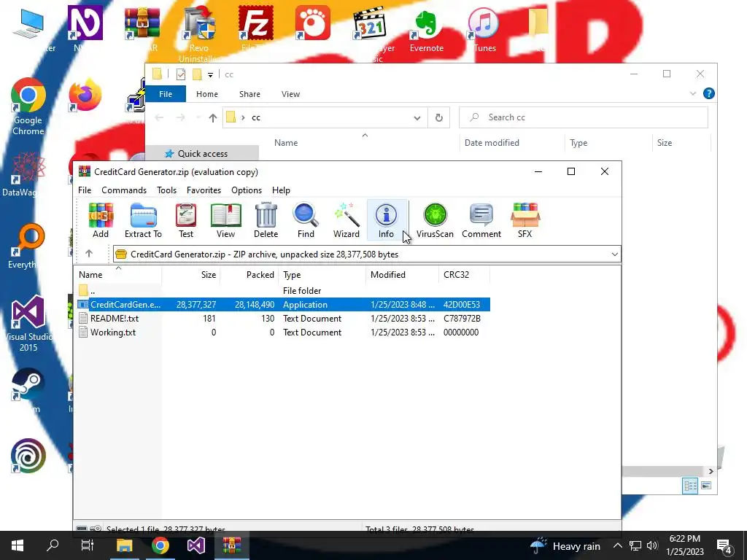
Task: Click the Explorer up-arrow button
Action: (212, 117)
